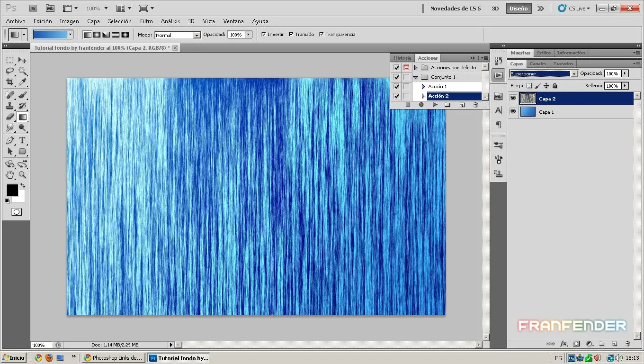644x364 pixels.
Task: Choose the Spot Healing Brush tool
Action: [10, 95]
